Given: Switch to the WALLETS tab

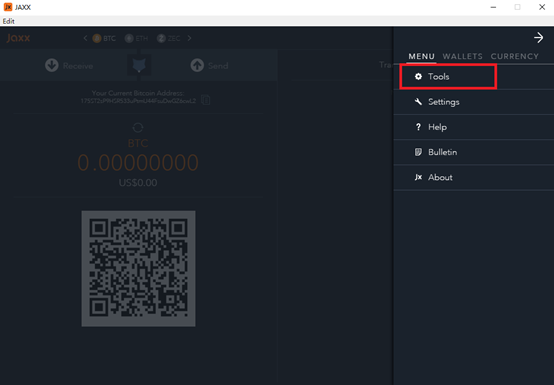Looking at the screenshot, I should (x=462, y=57).
